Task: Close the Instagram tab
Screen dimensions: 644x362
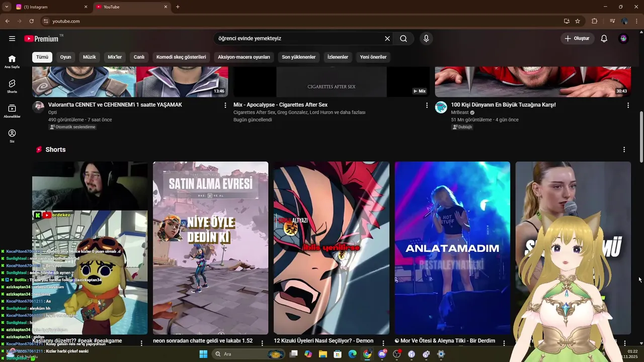Action: (86, 7)
